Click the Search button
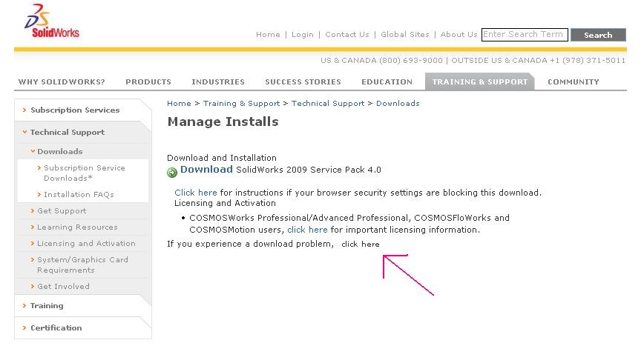644x346 pixels. 598,36
